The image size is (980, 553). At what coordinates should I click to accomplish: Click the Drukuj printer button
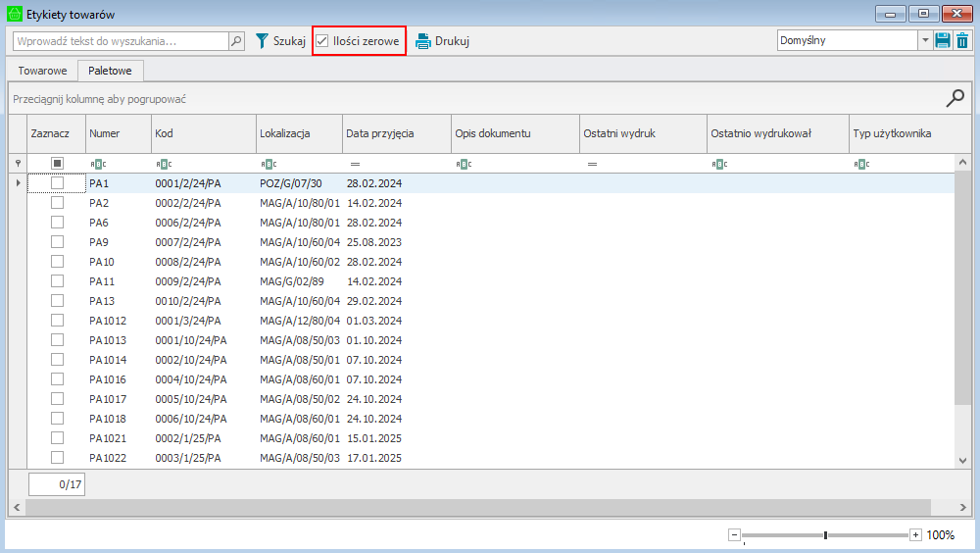442,41
